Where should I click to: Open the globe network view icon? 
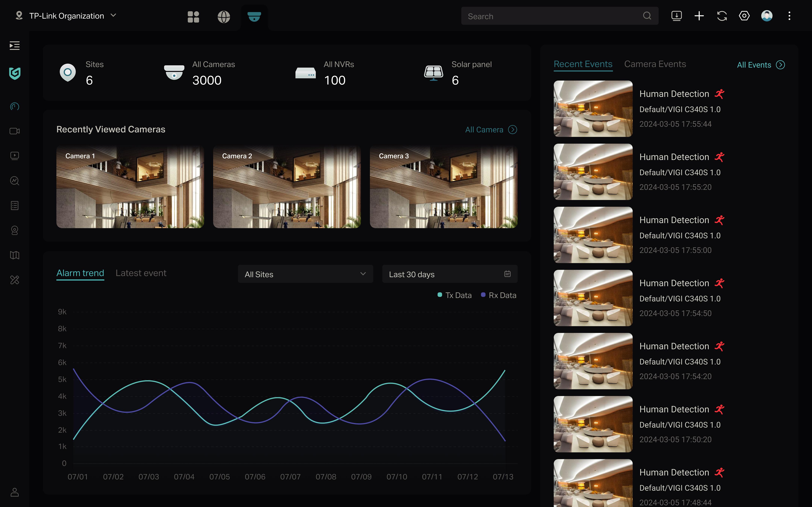point(223,16)
